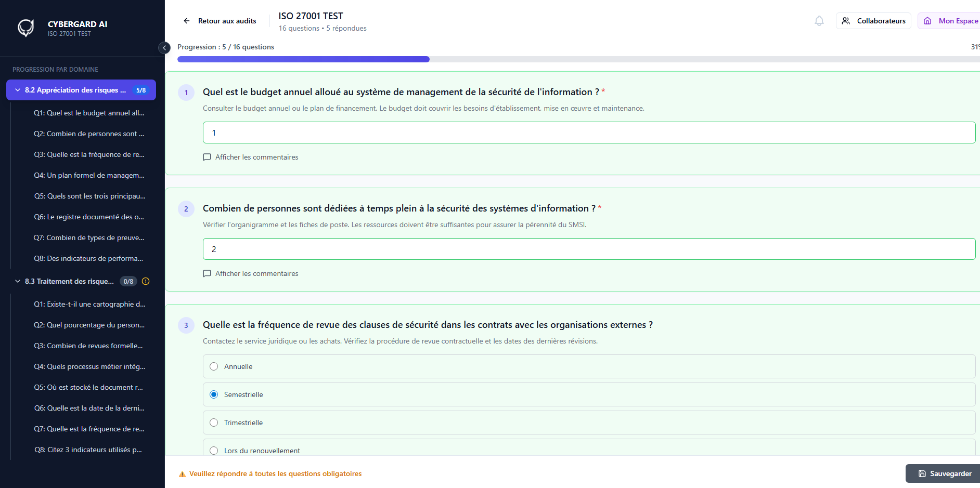Select the Trimestrielle radio option
980x488 pixels.
(x=214, y=423)
